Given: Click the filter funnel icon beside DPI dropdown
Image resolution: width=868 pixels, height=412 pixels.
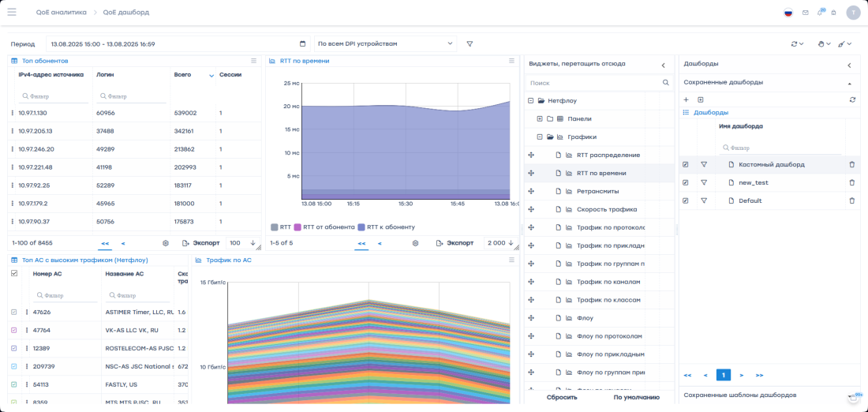Looking at the screenshot, I should point(470,44).
